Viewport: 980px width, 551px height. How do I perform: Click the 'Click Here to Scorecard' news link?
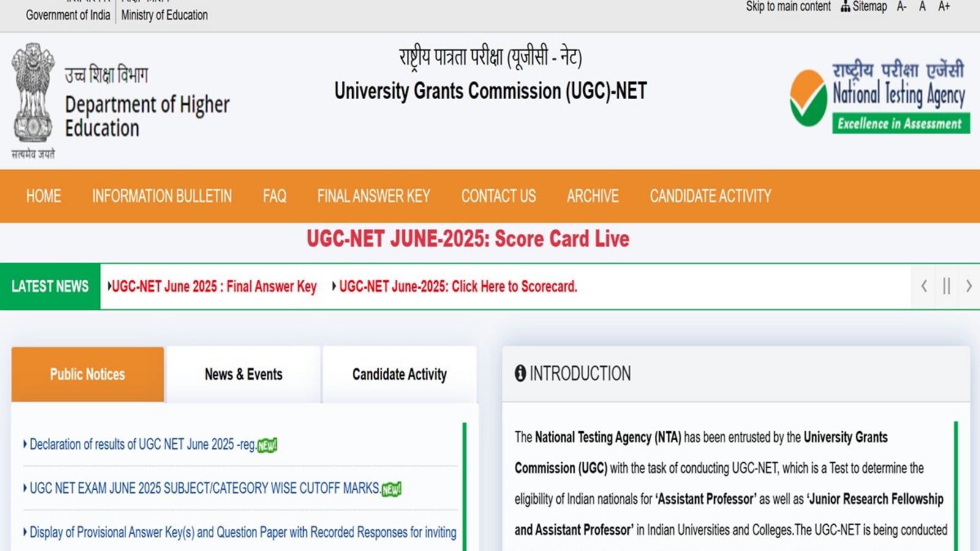tap(458, 287)
